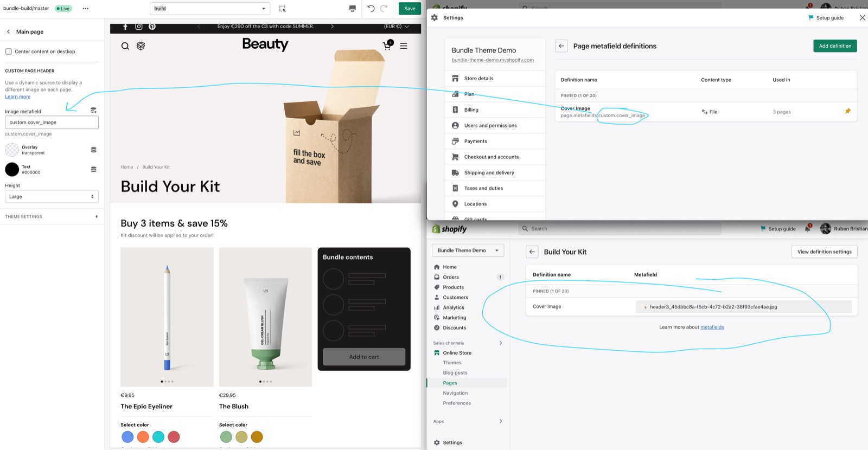Go back from Build Your Kit page
The height and width of the screenshot is (450, 868).
532,252
